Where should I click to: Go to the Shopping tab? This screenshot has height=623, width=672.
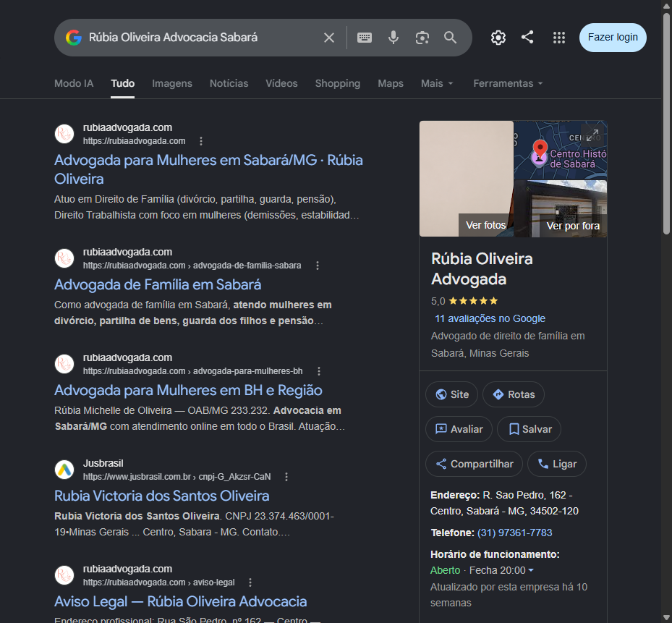(338, 83)
